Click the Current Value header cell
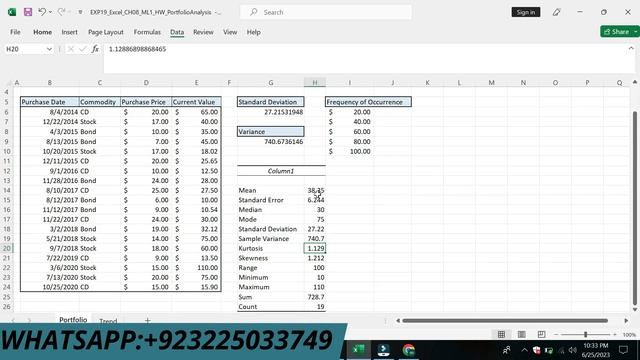Screen dimensions: 640x360 click(x=196, y=102)
